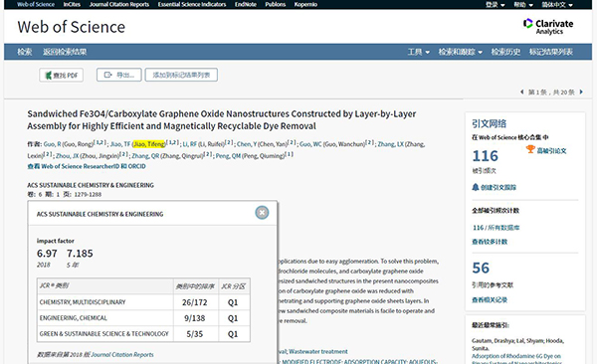Image resolution: width=597 pixels, height=364 pixels.
Task: Open the export dropdown button
Action: coord(118,75)
